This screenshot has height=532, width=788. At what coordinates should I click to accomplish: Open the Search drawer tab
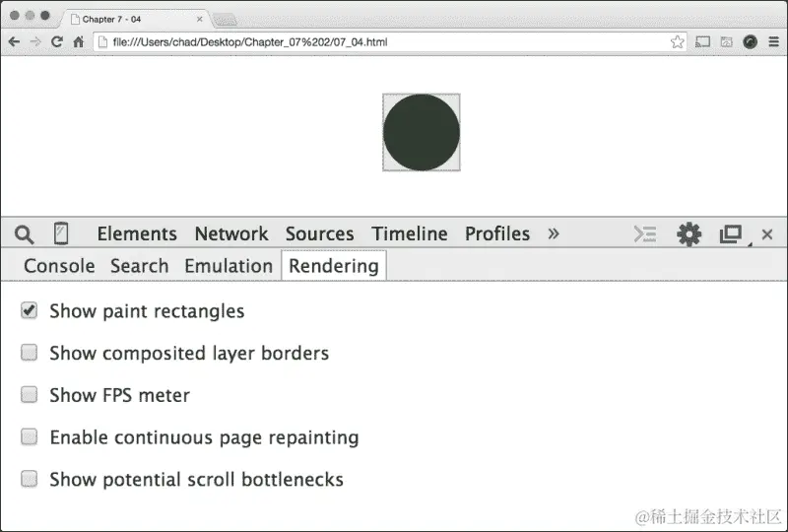tap(139, 266)
